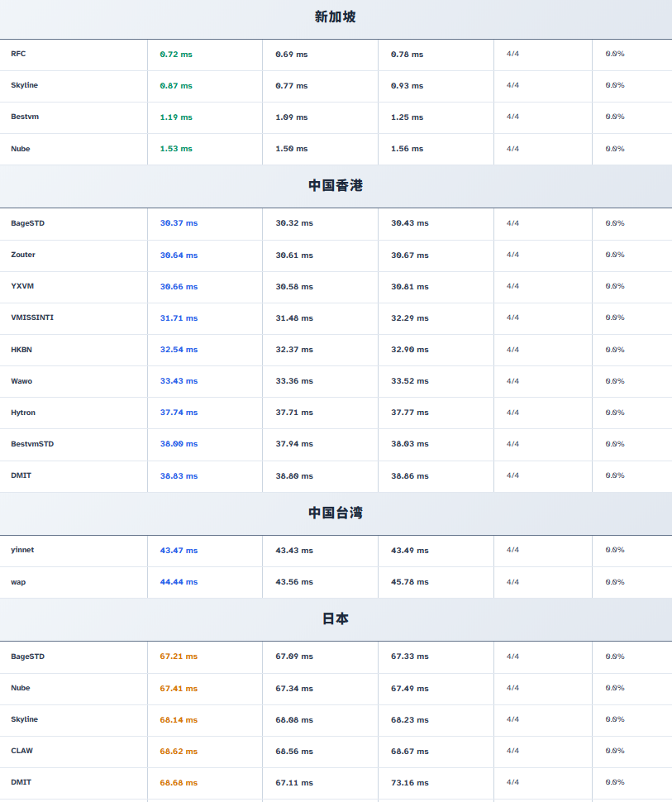Select the Wawo provider name

(21, 381)
